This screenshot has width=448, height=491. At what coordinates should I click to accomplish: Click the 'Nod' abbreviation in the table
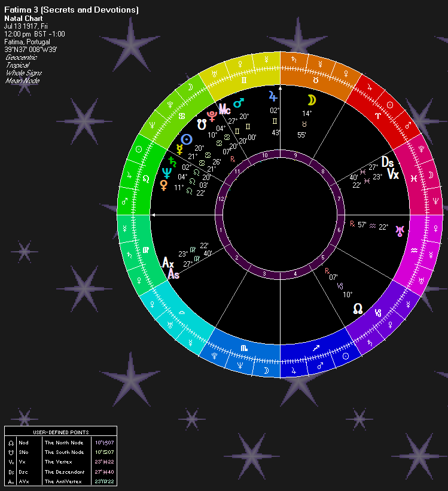23,443
